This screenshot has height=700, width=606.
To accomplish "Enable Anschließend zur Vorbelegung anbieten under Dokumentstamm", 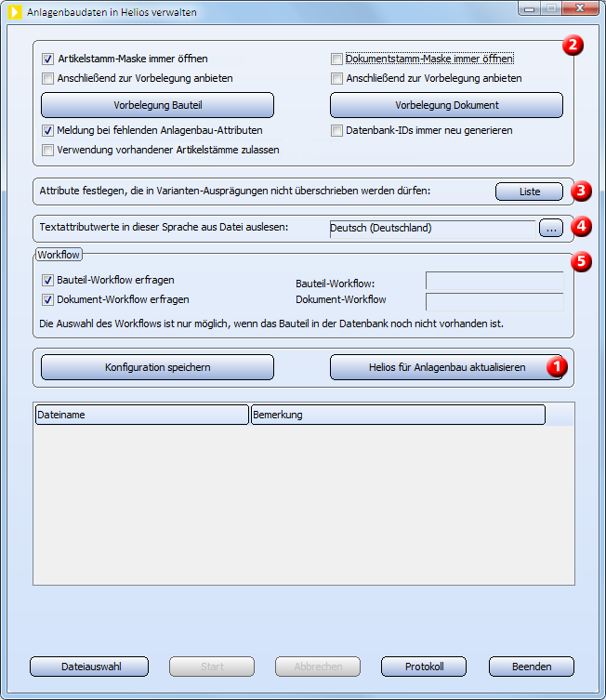I will 336,79.
